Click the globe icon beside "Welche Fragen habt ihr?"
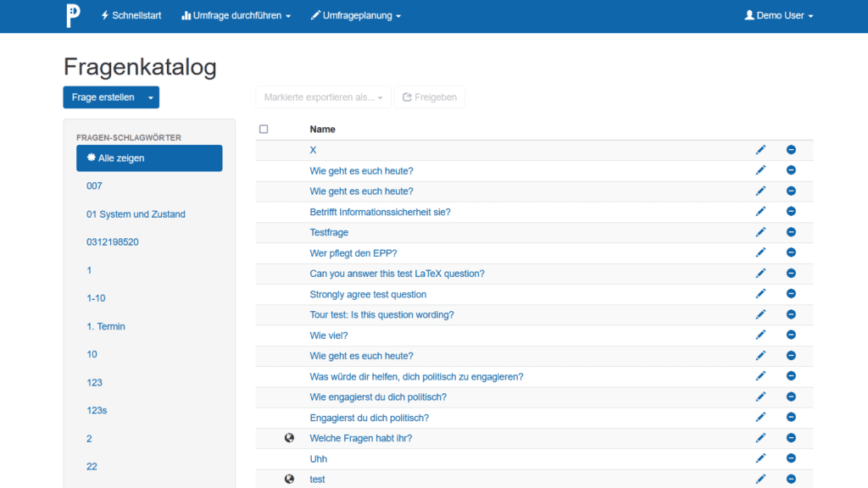 tap(290, 437)
